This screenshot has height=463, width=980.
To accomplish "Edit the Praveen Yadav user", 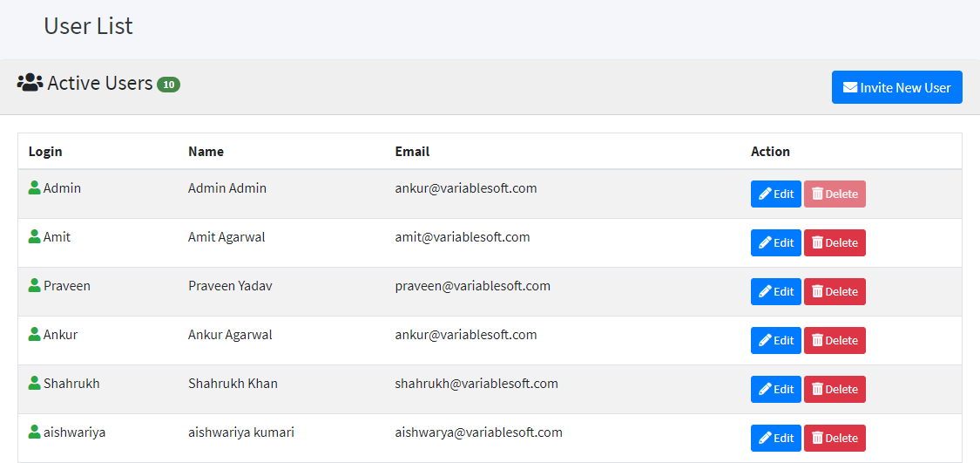I will [775, 291].
